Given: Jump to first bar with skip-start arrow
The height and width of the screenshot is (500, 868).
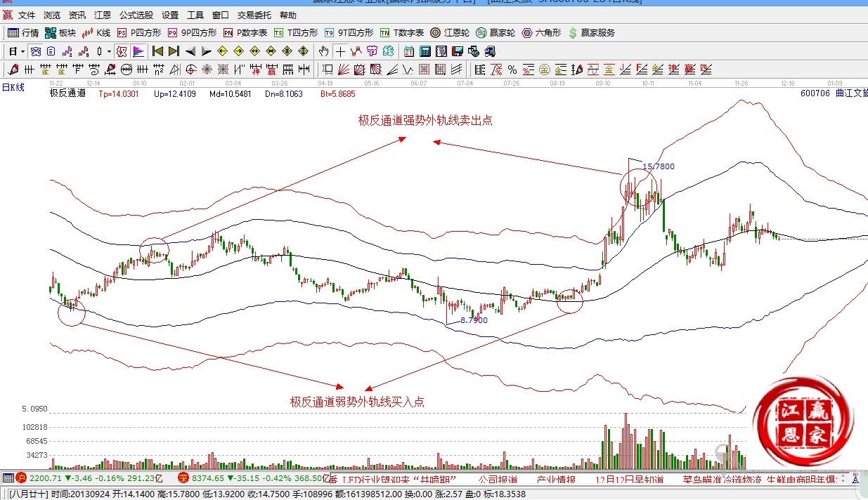Looking at the screenshot, I should [157, 51].
